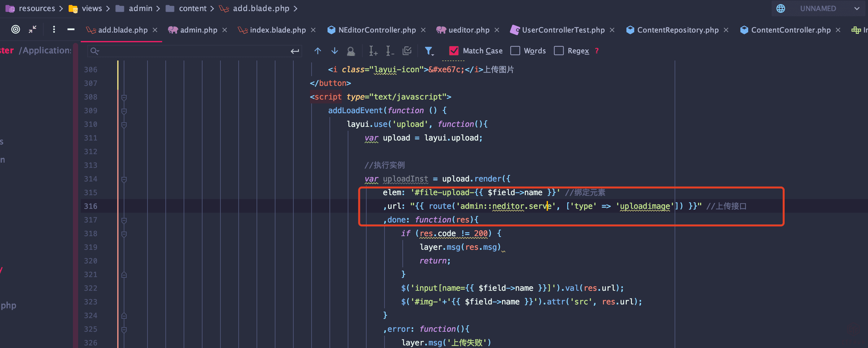Screen dimensions: 868x348
Task: Close the NEditorController.php tab
Action: click(x=423, y=30)
